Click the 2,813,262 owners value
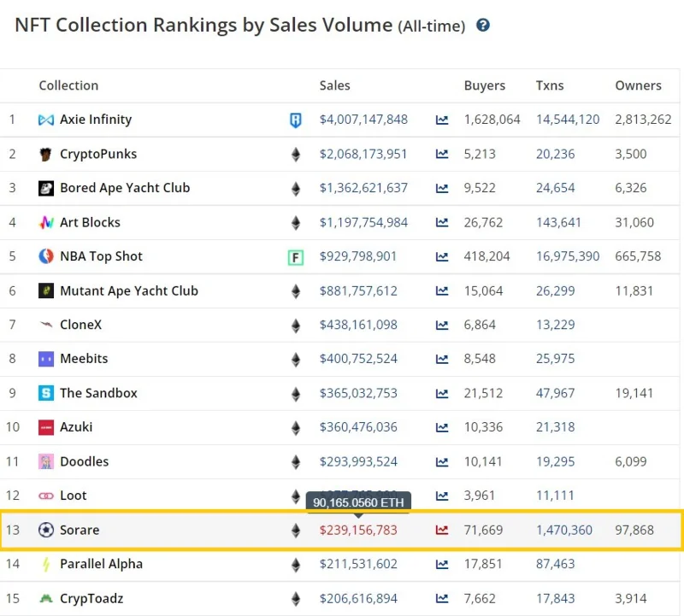This screenshot has height=616, width=684. [643, 120]
